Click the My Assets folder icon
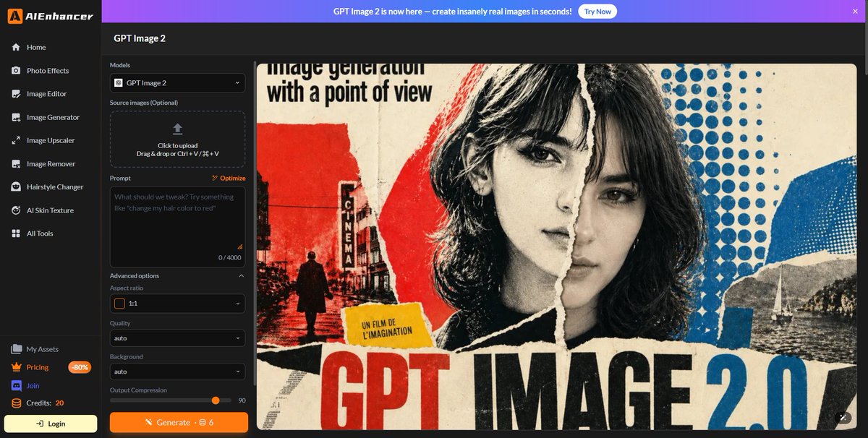 point(16,349)
